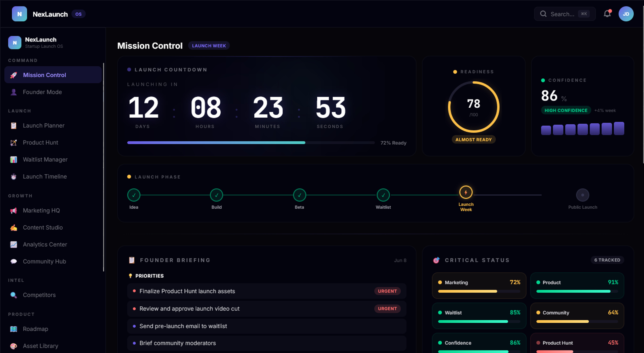The image size is (644, 353).
Task: Click the 72% Ready countdown progress bar
Action: coord(251,143)
